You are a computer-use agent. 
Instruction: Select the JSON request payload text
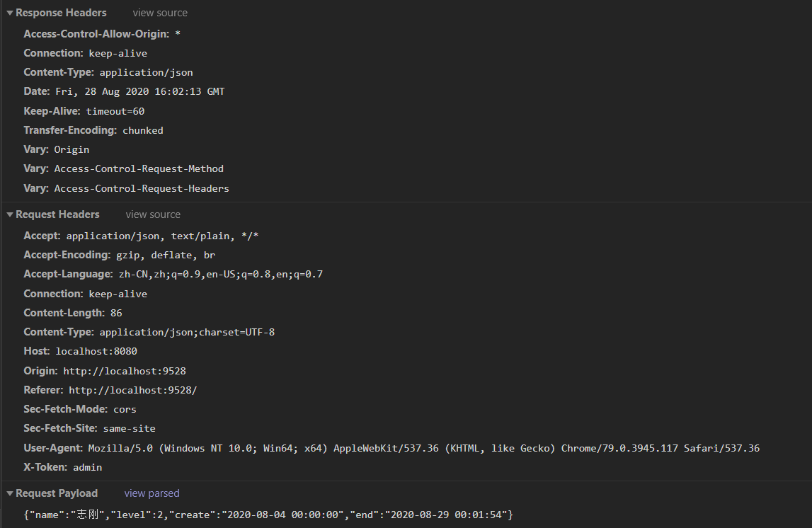(x=268, y=515)
